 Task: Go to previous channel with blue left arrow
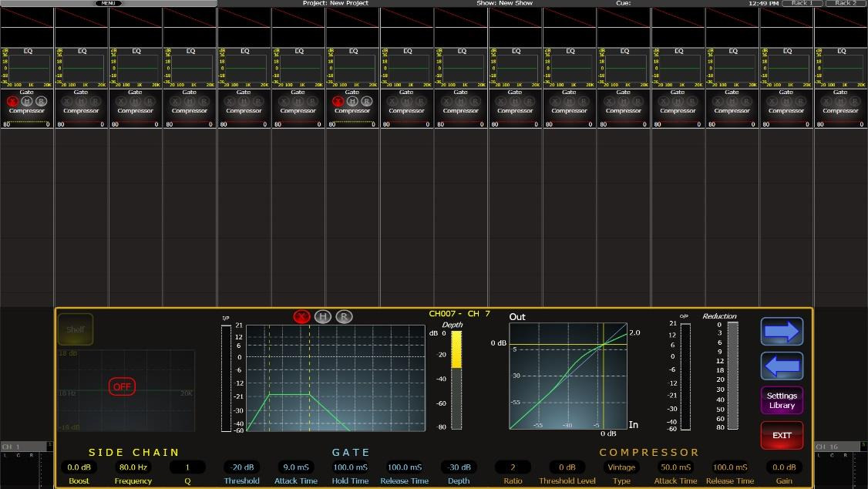coord(782,366)
